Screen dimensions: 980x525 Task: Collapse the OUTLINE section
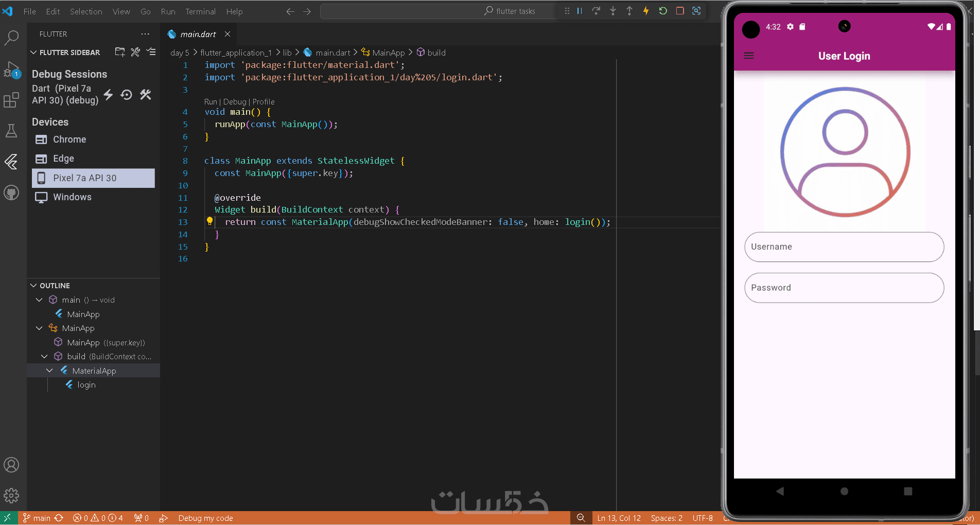(x=33, y=286)
